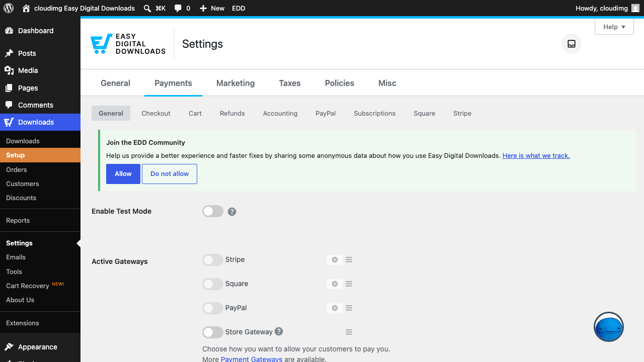The height and width of the screenshot is (362, 644).
Task: Switch to the Marketing tab
Action: (x=235, y=83)
